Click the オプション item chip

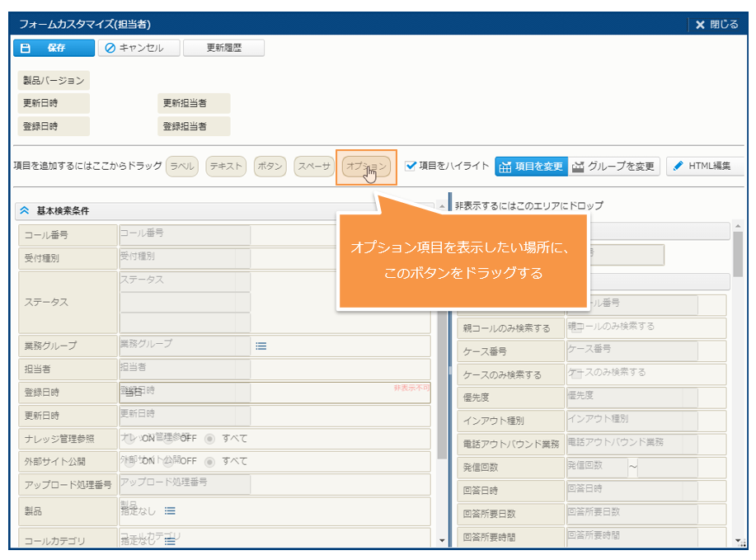point(365,167)
